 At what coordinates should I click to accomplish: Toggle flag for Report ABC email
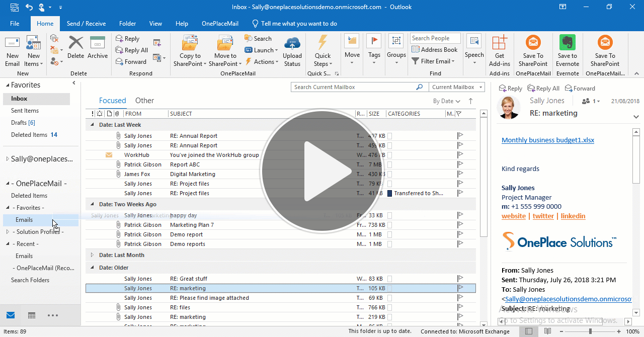[x=460, y=164]
